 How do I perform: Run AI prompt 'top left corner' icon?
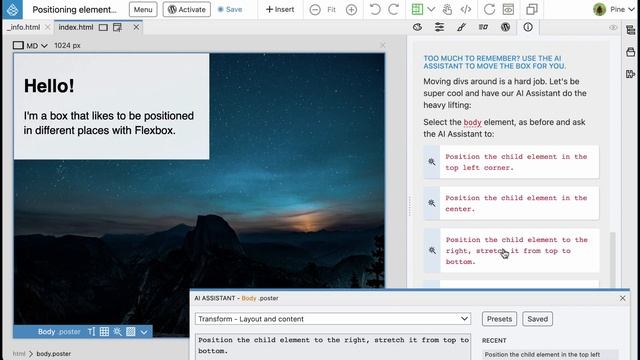pyautogui.click(x=432, y=162)
